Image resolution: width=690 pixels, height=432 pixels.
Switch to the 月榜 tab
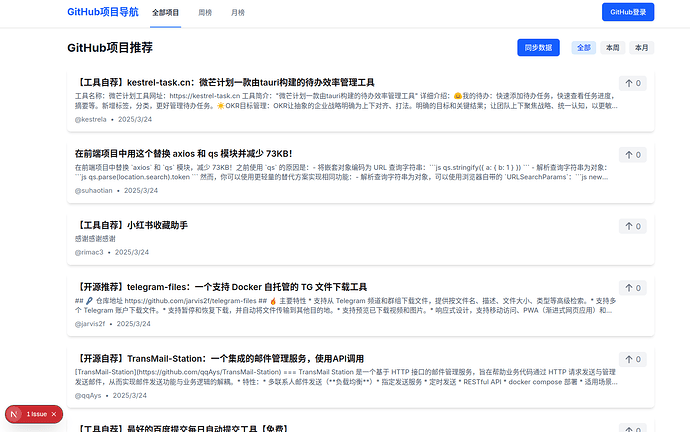coord(238,13)
